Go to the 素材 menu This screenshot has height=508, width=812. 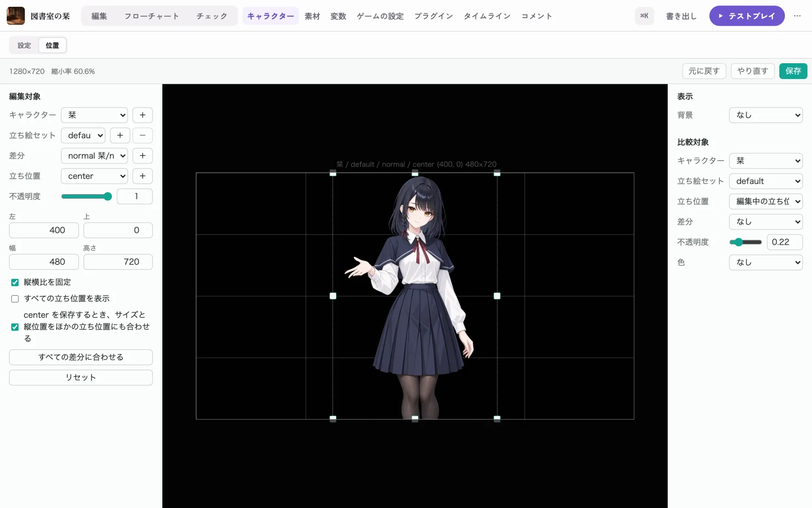tap(312, 16)
